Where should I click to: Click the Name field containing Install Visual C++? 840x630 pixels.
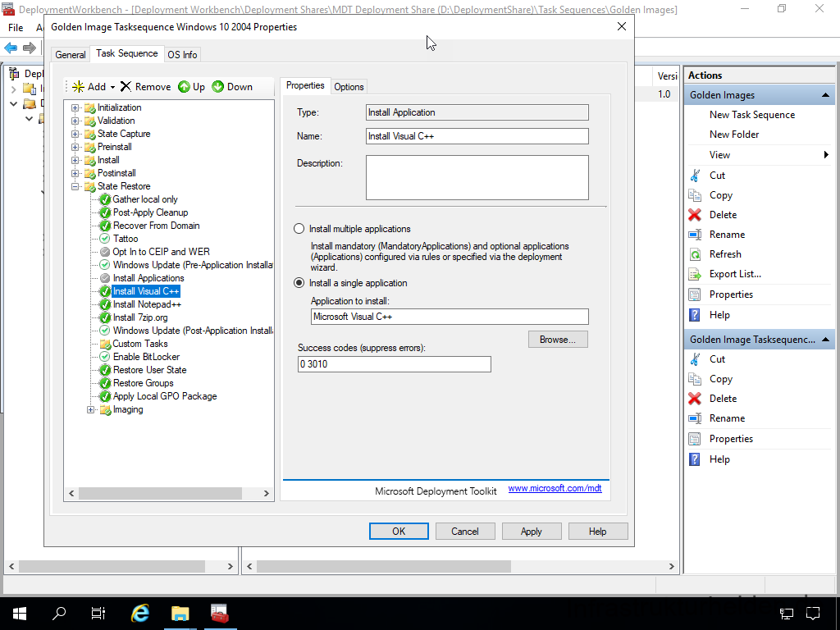(477, 136)
